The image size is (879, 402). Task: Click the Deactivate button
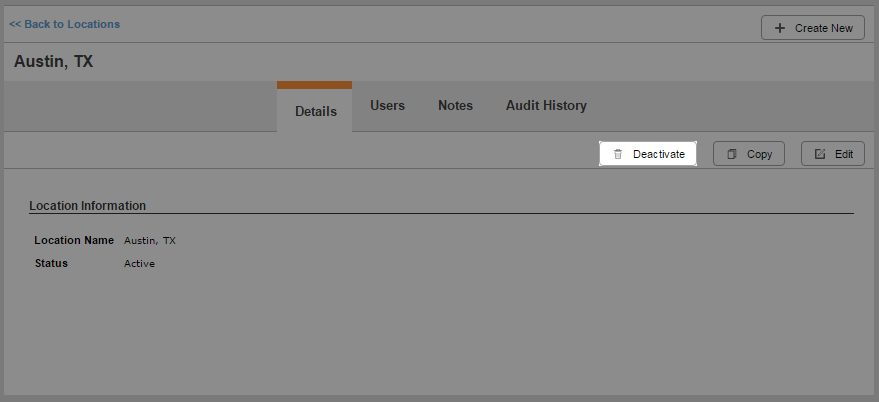click(x=648, y=154)
